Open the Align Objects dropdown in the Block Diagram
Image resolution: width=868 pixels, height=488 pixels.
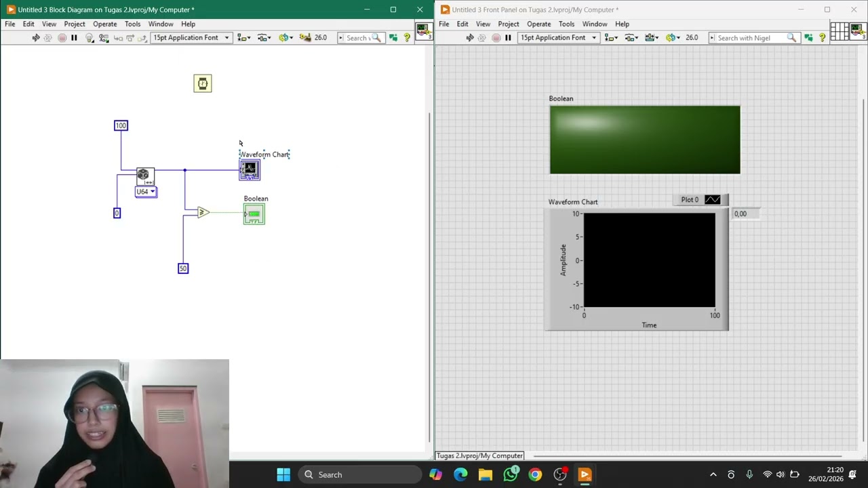pyautogui.click(x=244, y=38)
